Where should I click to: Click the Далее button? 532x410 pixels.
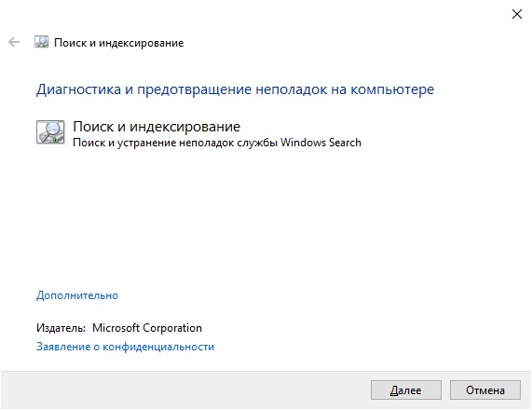pos(406,390)
